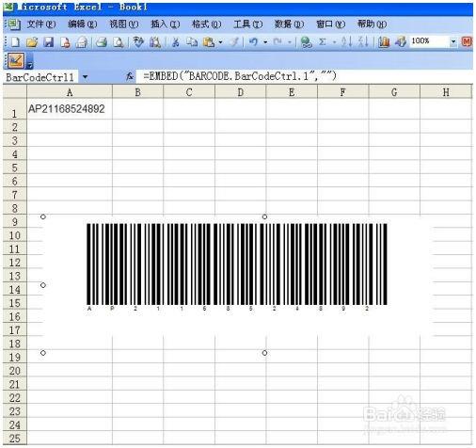This screenshot has width=476, height=448.
Task: Open the Chart Wizard icon
Action: [384, 41]
